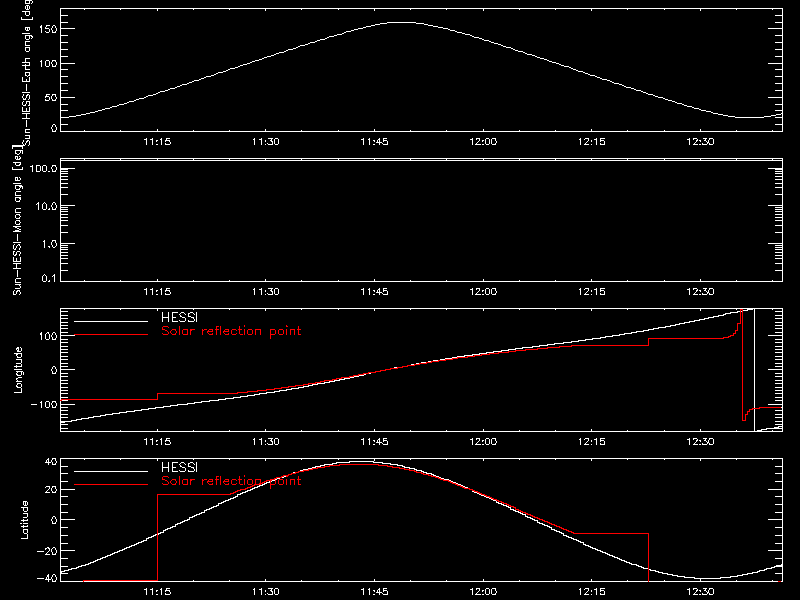The image size is (800, 600).
Task: Click '-40' tick on Latitude axis
Action: (47, 579)
